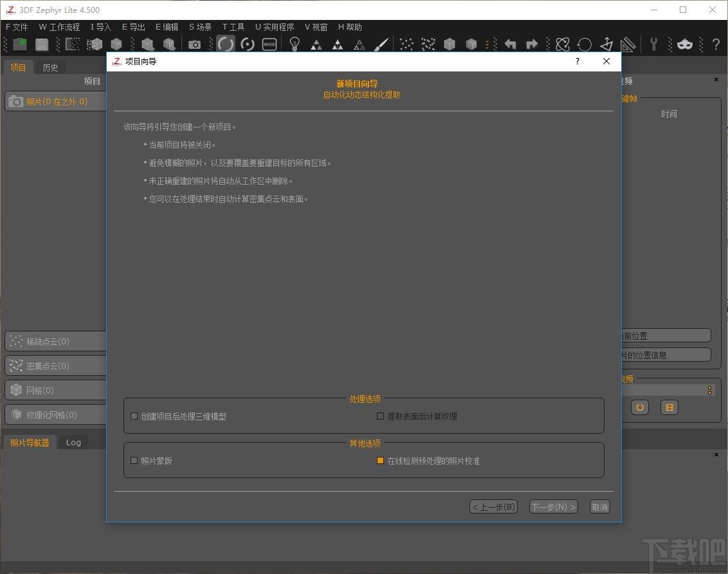The height and width of the screenshot is (574, 728).
Task: Click the 取消 button
Action: (x=599, y=506)
